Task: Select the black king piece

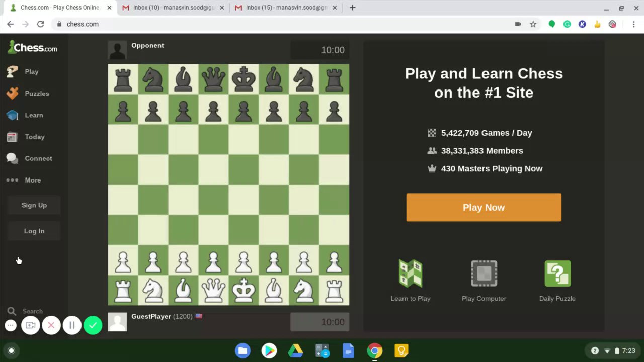Action: click(x=244, y=79)
